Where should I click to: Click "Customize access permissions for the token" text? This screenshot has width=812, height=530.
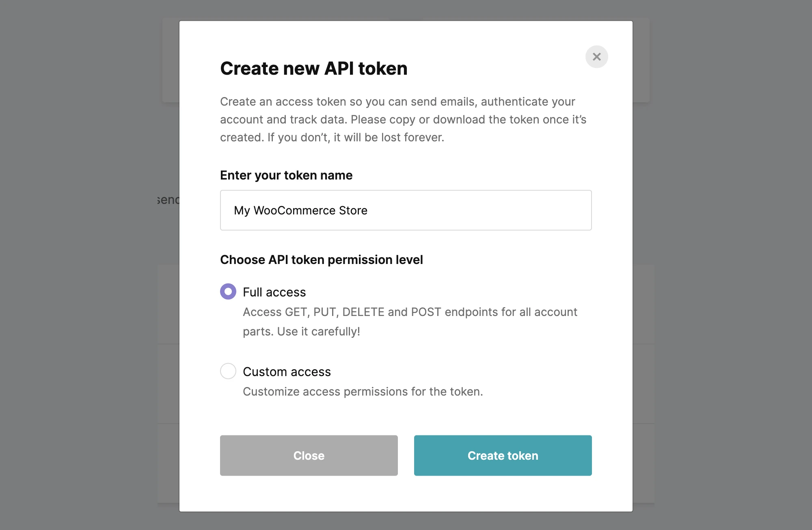pos(363,392)
